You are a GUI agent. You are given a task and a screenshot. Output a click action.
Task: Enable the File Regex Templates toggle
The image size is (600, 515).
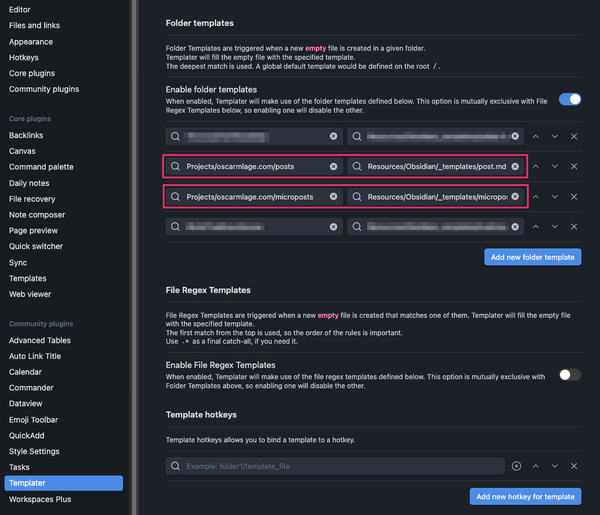click(569, 375)
